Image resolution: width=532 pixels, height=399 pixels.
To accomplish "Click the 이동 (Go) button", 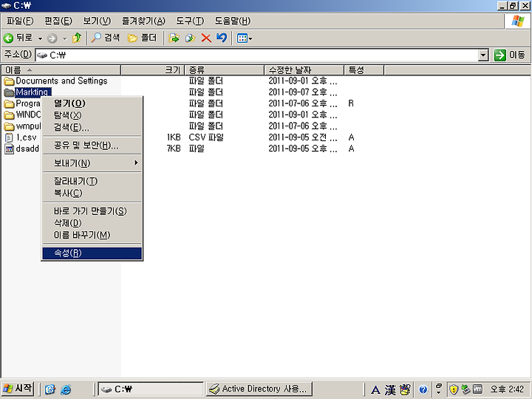I will [x=510, y=55].
